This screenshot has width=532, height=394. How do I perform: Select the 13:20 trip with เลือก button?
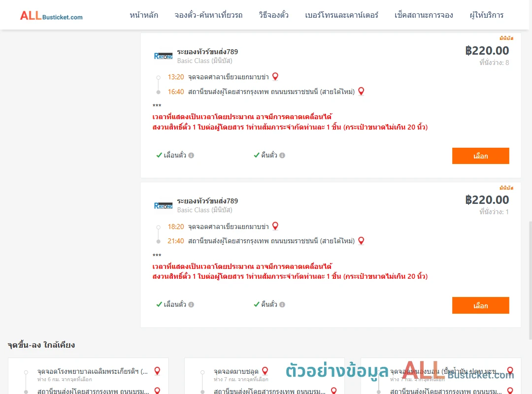480,156
